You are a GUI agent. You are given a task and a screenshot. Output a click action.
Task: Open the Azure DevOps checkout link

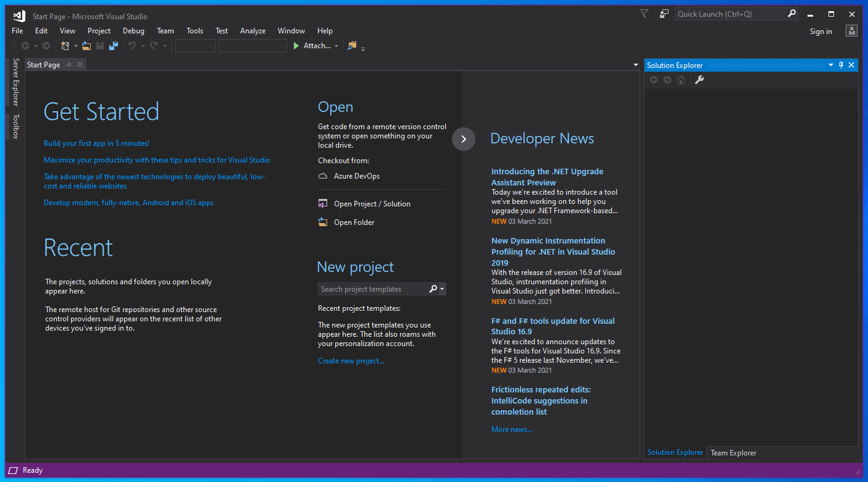tap(357, 175)
